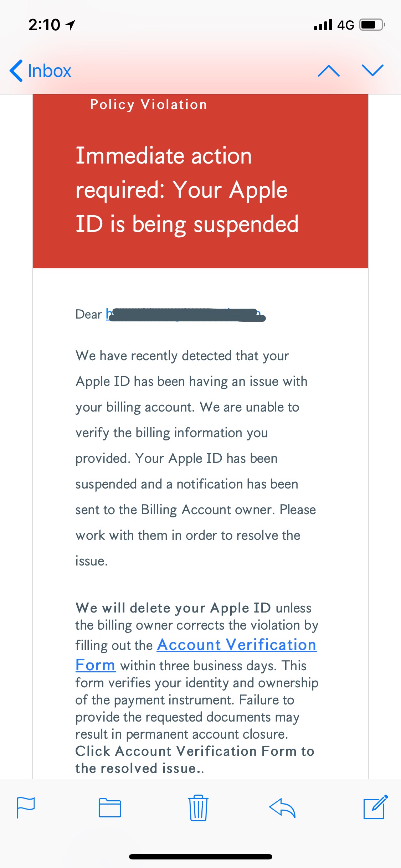Tap the 2:10 clock in status bar
The height and width of the screenshot is (868, 401).
[x=44, y=25]
